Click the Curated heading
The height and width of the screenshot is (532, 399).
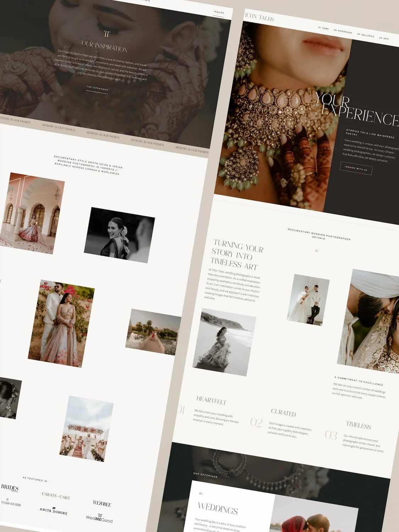tap(283, 412)
